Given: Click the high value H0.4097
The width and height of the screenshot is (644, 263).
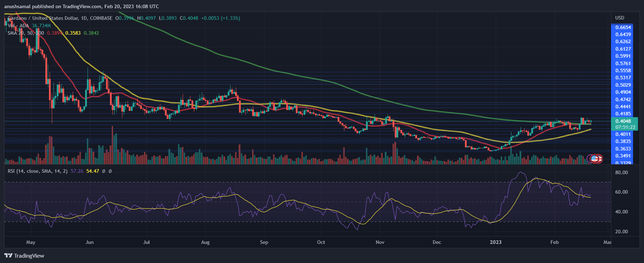Looking at the screenshot, I should pos(146,18).
